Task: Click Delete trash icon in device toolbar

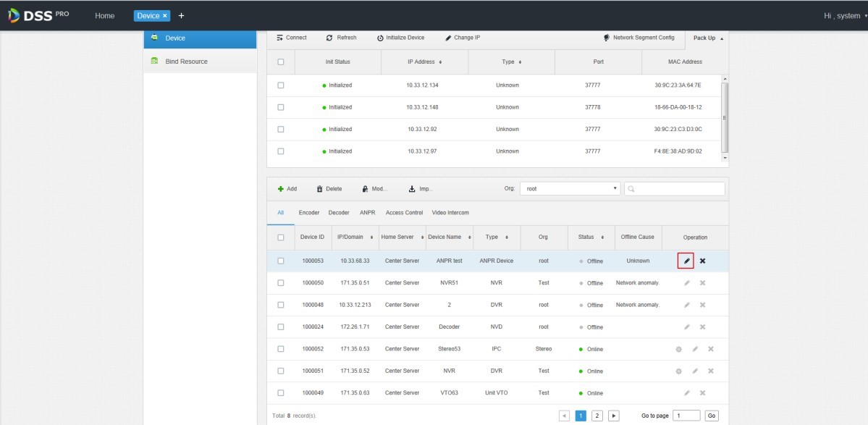Action: 320,189
